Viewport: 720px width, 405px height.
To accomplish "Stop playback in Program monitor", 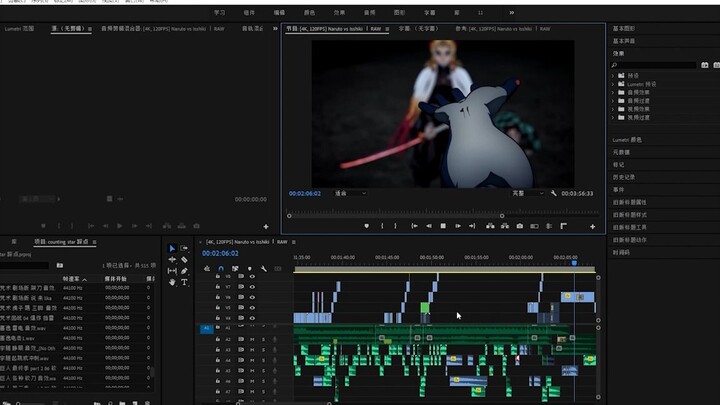I will point(443,226).
